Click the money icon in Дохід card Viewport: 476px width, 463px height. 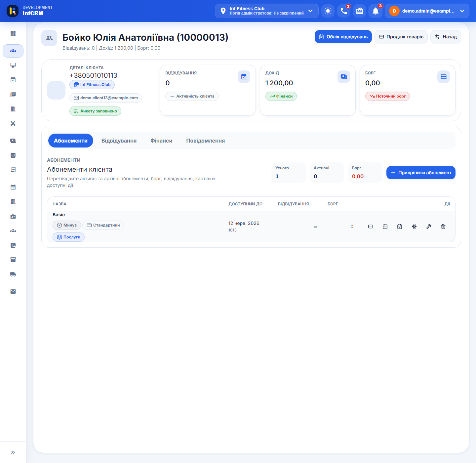tap(344, 77)
